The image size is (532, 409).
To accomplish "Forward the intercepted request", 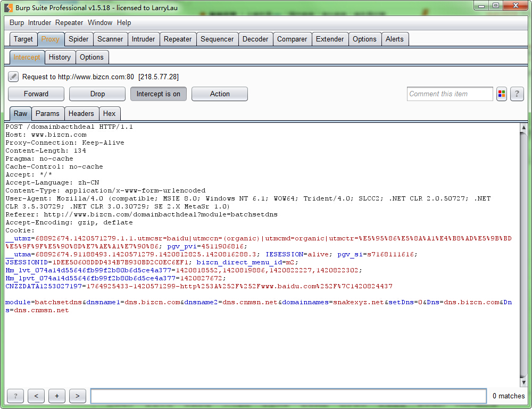I will point(36,94).
